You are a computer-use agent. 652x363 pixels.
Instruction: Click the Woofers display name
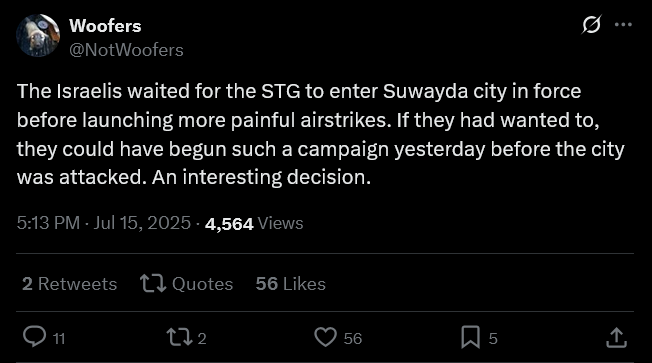[x=105, y=26]
